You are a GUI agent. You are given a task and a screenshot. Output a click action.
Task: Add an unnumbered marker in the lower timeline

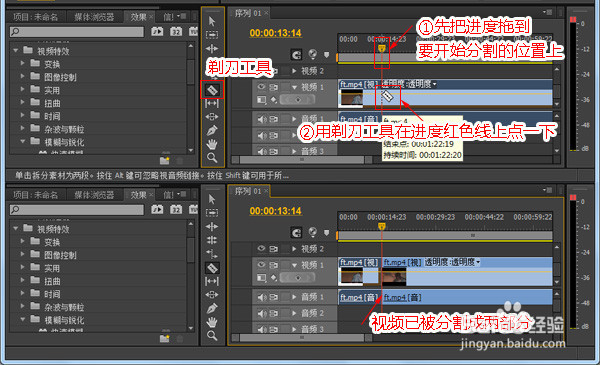point(326,233)
